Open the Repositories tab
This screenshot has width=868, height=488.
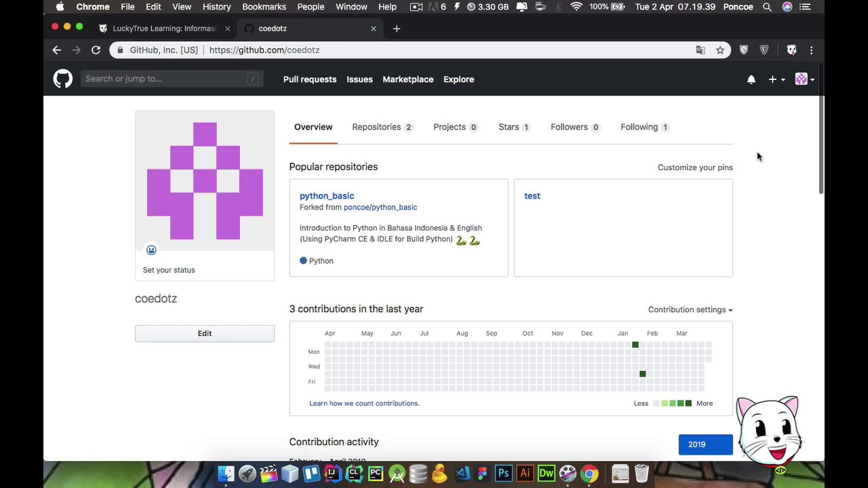coord(382,127)
